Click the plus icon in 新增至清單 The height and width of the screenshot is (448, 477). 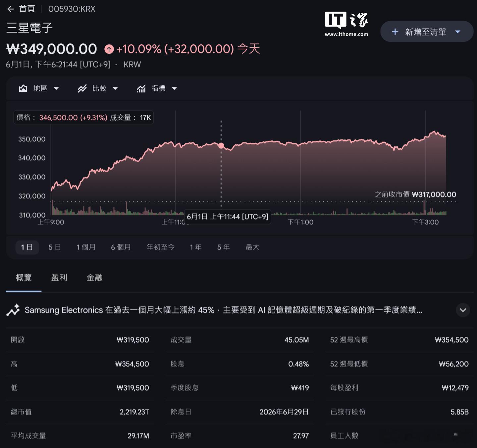coord(395,32)
